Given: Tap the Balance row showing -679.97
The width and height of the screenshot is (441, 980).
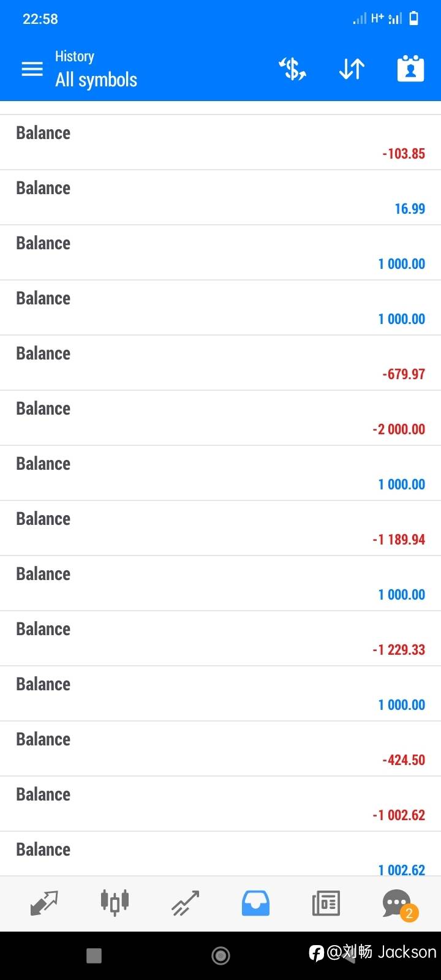Looking at the screenshot, I should 221,363.
